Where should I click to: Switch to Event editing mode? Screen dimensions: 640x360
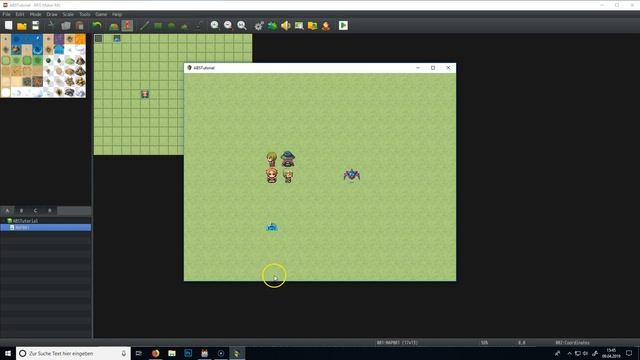click(x=127, y=25)
